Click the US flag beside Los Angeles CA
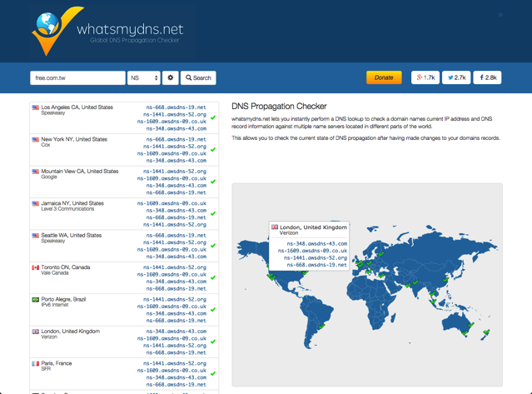 pos(35,107)
